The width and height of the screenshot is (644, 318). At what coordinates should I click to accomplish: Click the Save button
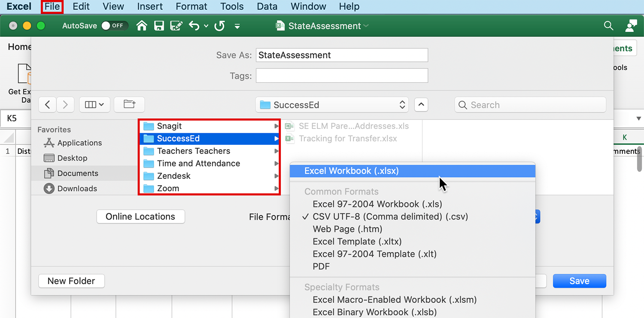click(x=579, y=281)
